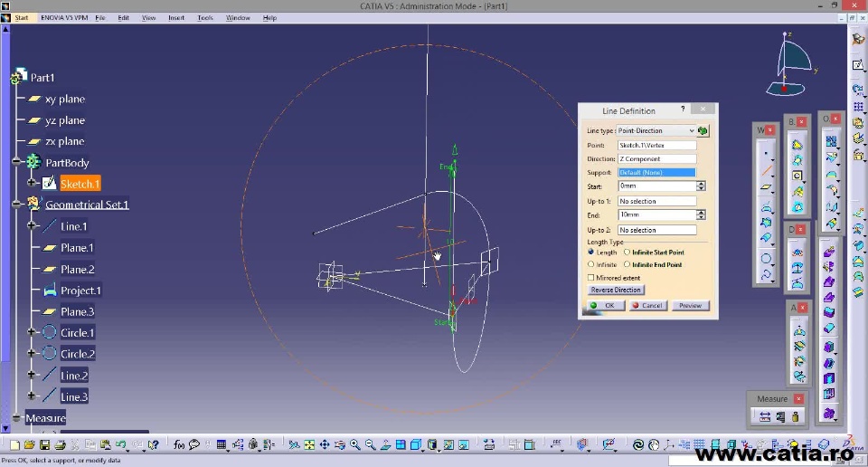Viewport: 868px width, 467px height.
Task: Click the Fit All In view icon
Action: point(309,445)
